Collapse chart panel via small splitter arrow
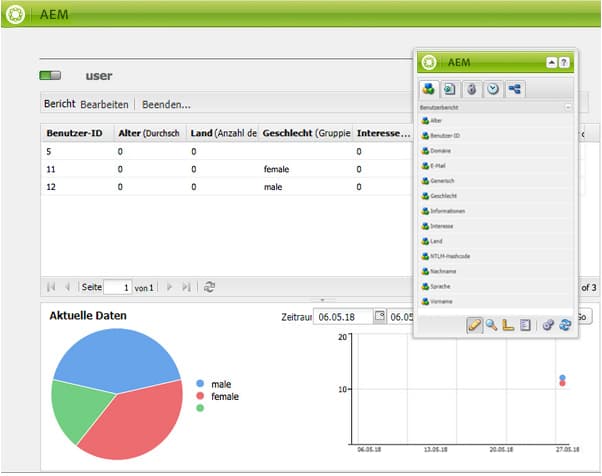This screenshot has height=476, width=602. point(322,300)
